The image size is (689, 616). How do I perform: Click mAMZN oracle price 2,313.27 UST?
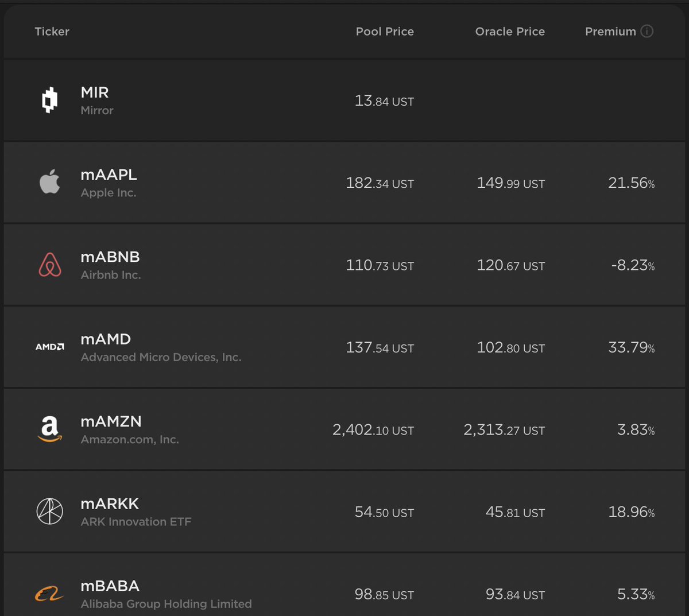coord(504,430)
